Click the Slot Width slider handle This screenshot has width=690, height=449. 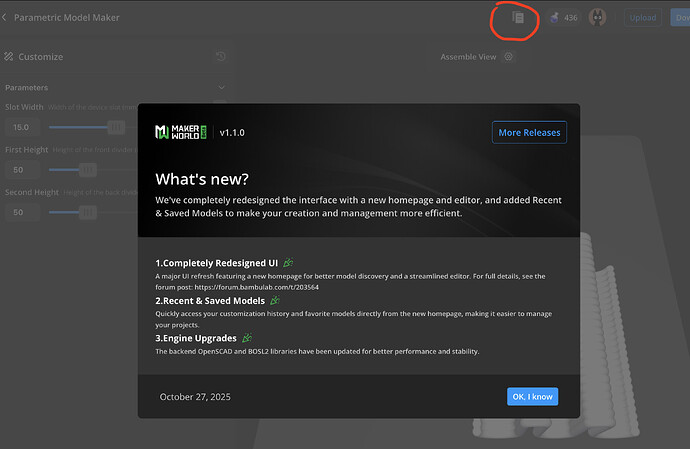(116, 127)
